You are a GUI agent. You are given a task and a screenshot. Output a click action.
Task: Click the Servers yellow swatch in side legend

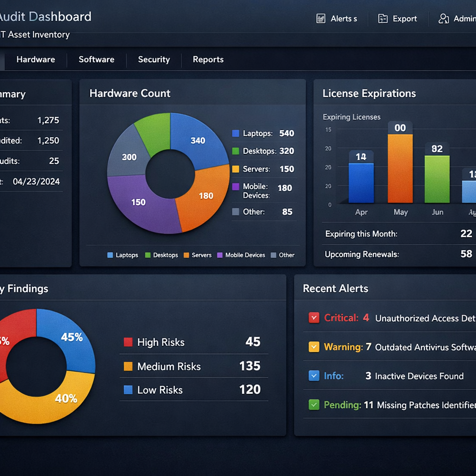click(236, 169)
